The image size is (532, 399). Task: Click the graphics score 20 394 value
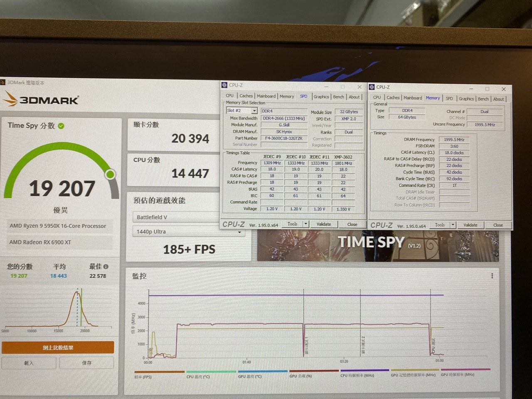(x=190, y=138)
